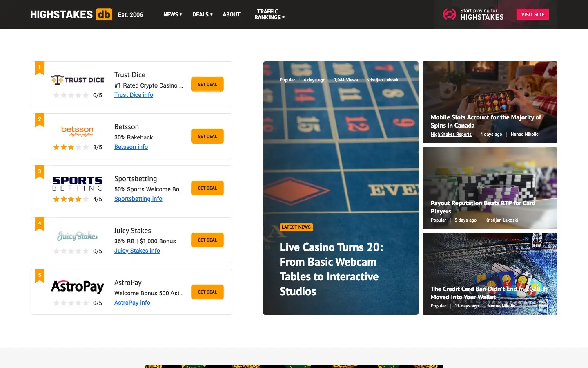
Task: Click the '50% Sports Welcome Bo…' text
Action: [x=149, y=189]
